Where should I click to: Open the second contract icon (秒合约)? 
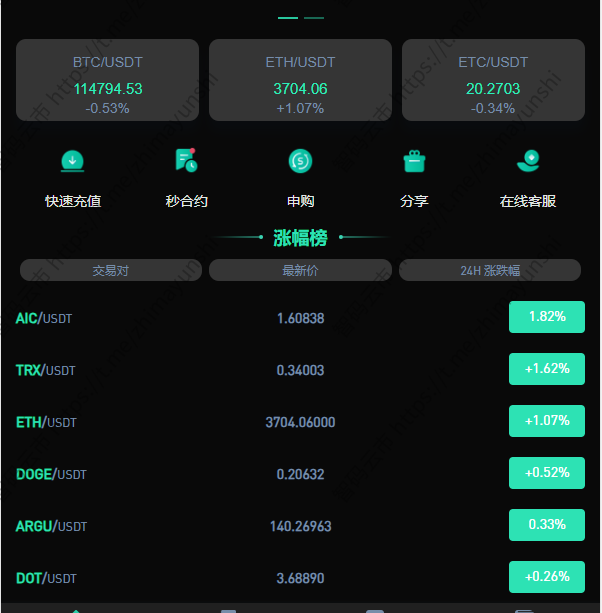[x=186, y=160]
